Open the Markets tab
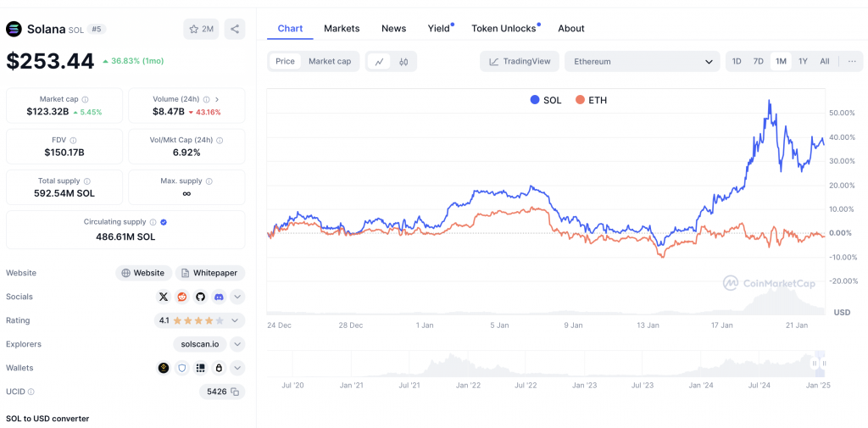 pyautogui.click(x=342, y=28)
